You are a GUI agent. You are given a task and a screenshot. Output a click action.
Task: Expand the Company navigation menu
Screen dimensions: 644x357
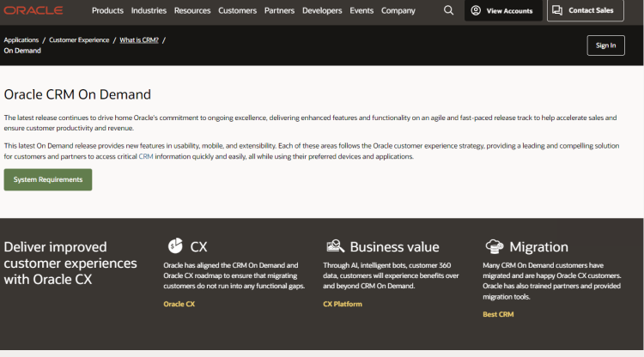click(398, 10)
